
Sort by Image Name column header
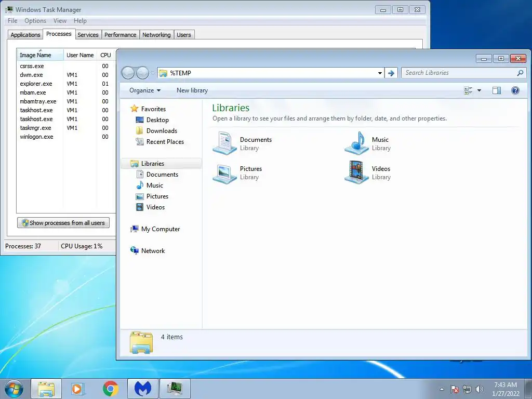pyautogui.click(x=40, y=55)
